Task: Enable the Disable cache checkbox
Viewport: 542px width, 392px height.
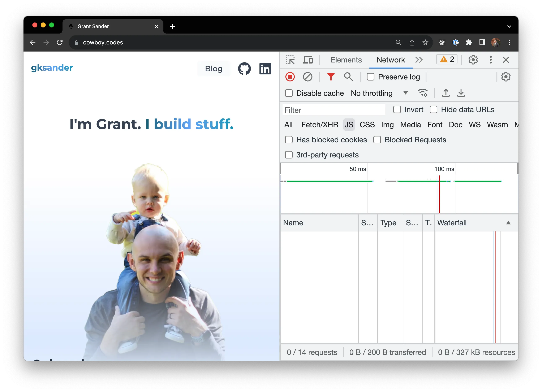Action: click(x=289, y=93)
